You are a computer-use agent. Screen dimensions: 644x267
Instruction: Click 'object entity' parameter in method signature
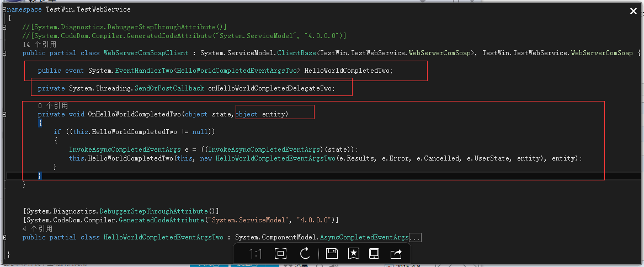260,114
